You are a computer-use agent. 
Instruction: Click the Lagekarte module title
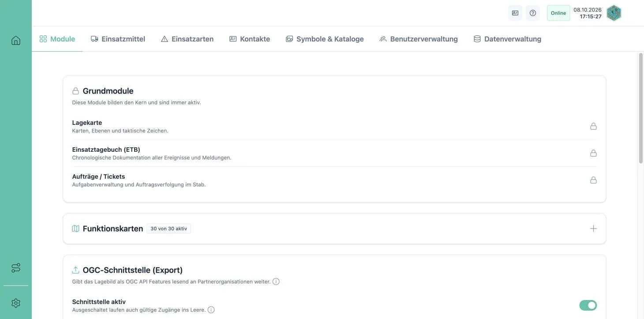[x=87, y=123]
